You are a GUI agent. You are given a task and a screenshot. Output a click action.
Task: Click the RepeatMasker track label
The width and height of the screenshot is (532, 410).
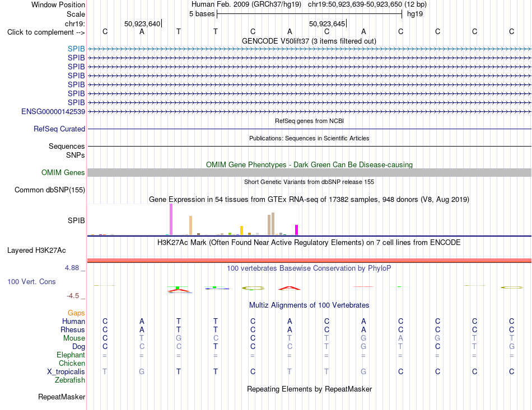pyautogui.click(x=62, y=397)
